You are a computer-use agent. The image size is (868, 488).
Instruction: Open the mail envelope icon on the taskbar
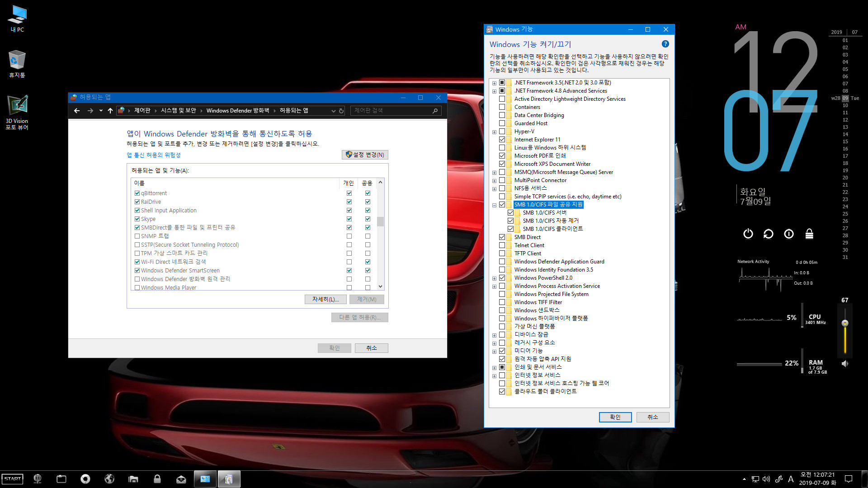[181, 479]
